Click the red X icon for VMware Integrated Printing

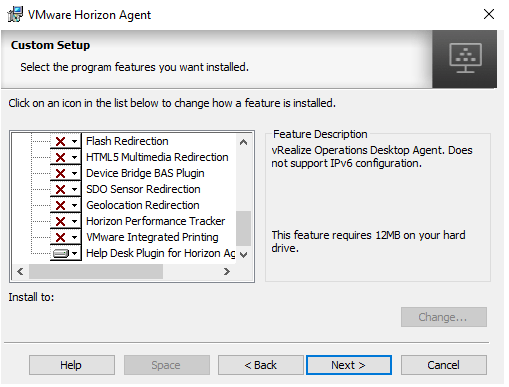[x=60, y=237]
